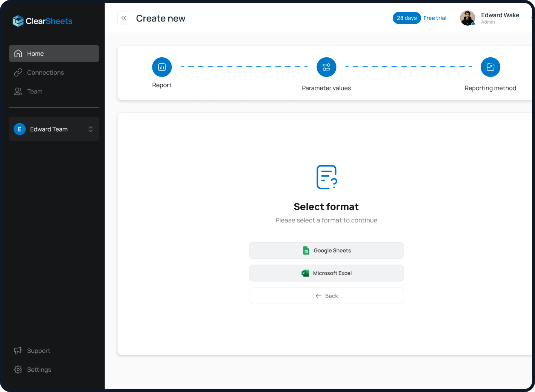Click the Edward Team avatar letter E
The width and height of the screenshot is (535, 392).
[x=20, y=129]
